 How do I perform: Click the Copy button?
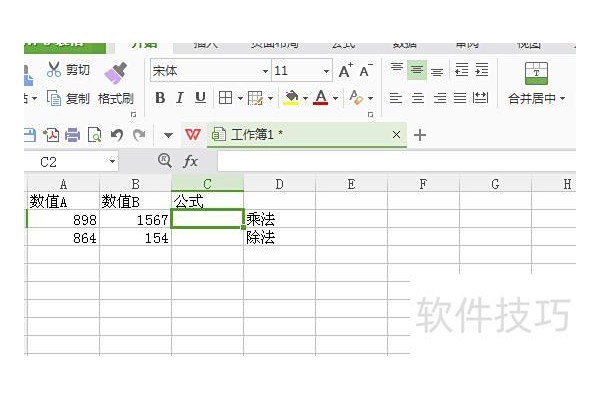tap(68, 98)
